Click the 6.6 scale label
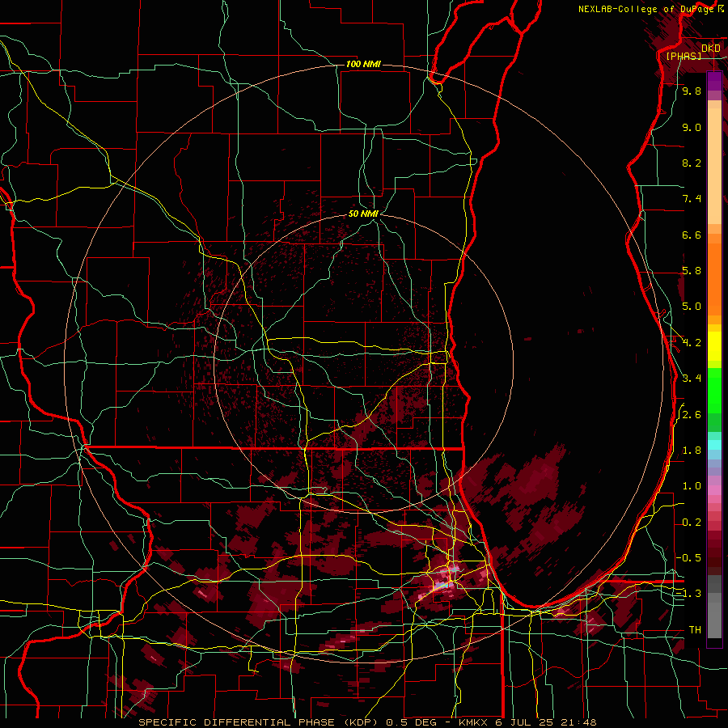This screenshot has width=728, height=728. click(692, 235)
